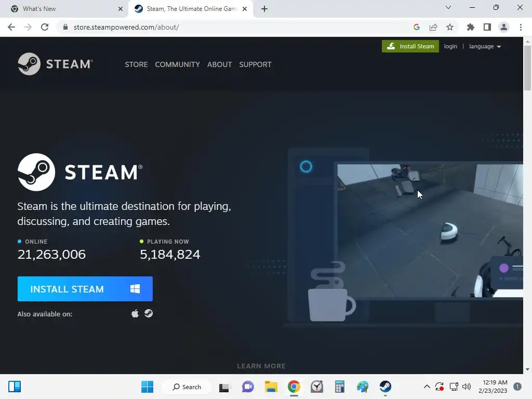This screenshot has width=532, height=399.
Task: Open the SUPPORT page
Action: pyautogui.click(x=255, y=64)
